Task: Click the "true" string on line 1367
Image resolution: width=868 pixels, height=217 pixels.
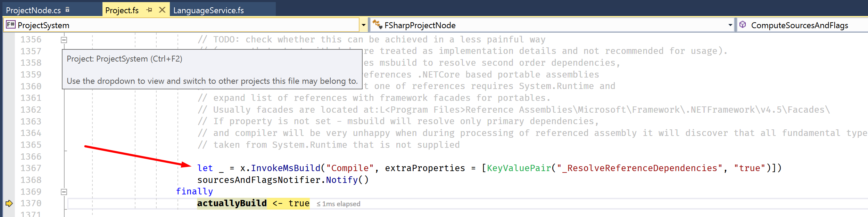Action: [x=750, y=168]
